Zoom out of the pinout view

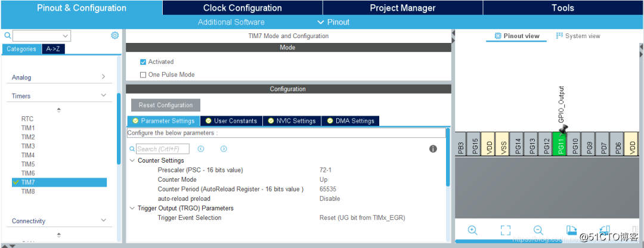(538, 230)
